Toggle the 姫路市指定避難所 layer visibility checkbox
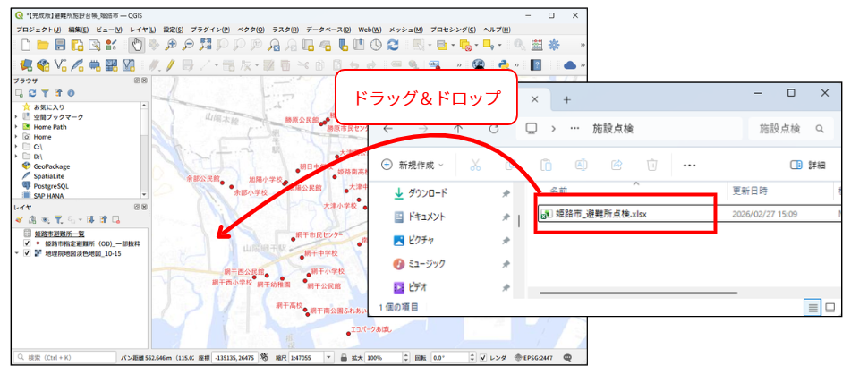868x383 pixels. tap(27, 243)
